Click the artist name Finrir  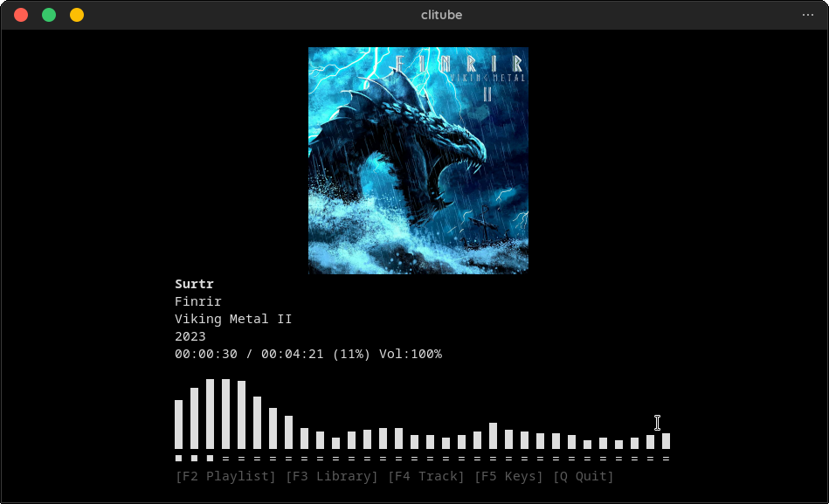click(x=197, y=301)
